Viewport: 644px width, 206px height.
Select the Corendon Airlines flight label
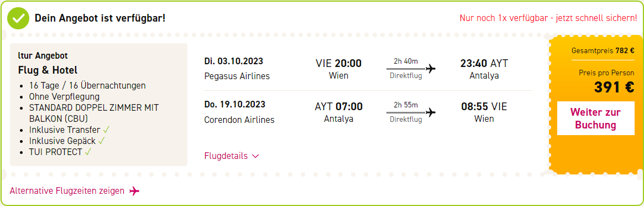239,120
